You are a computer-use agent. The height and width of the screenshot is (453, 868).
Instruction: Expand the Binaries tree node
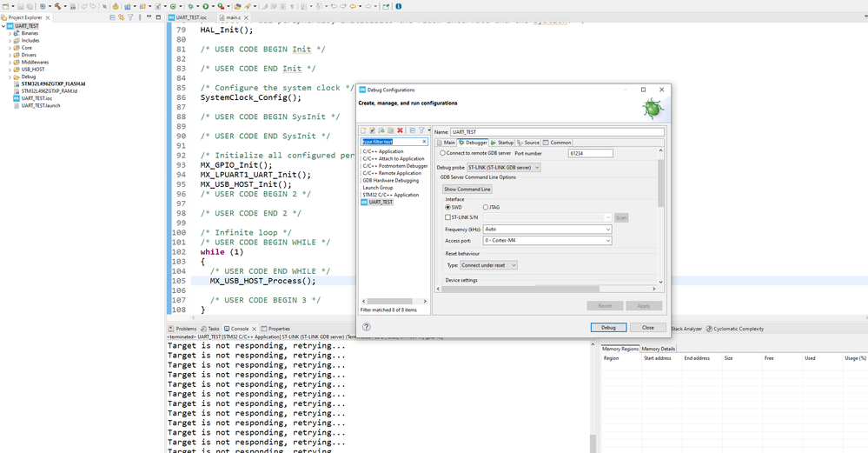point(10,33)
